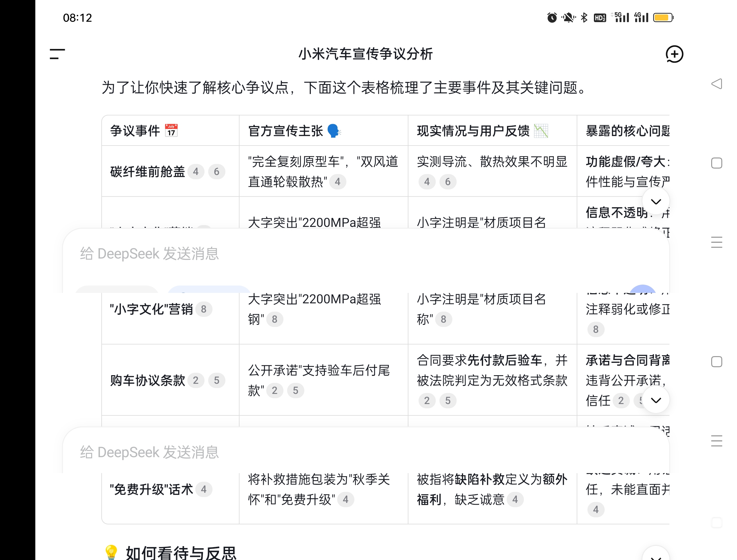Tap the Bluetooth icon in status bar
Image resolution: width=737 pixels, height=560 pixels.
point(584,17)
